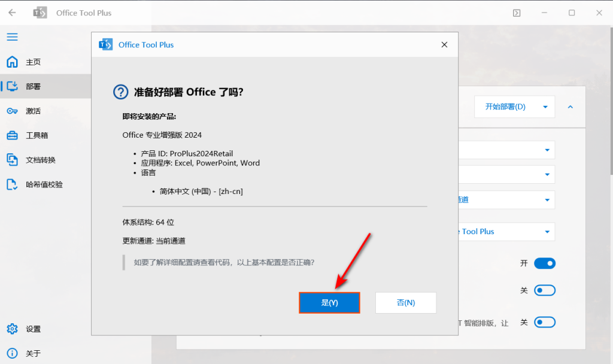Click the gear icon beside 设置
This screenshot has width=613, height=364.
(x=12, y=329)
